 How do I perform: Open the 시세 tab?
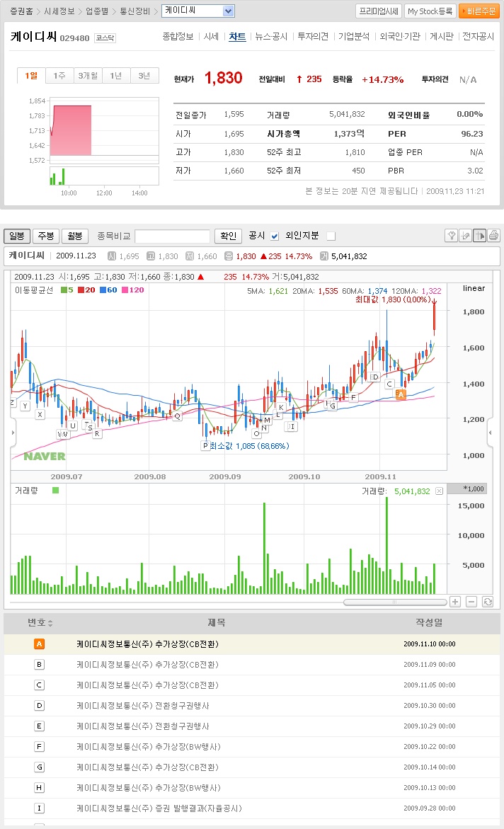[x=211, y=37]
